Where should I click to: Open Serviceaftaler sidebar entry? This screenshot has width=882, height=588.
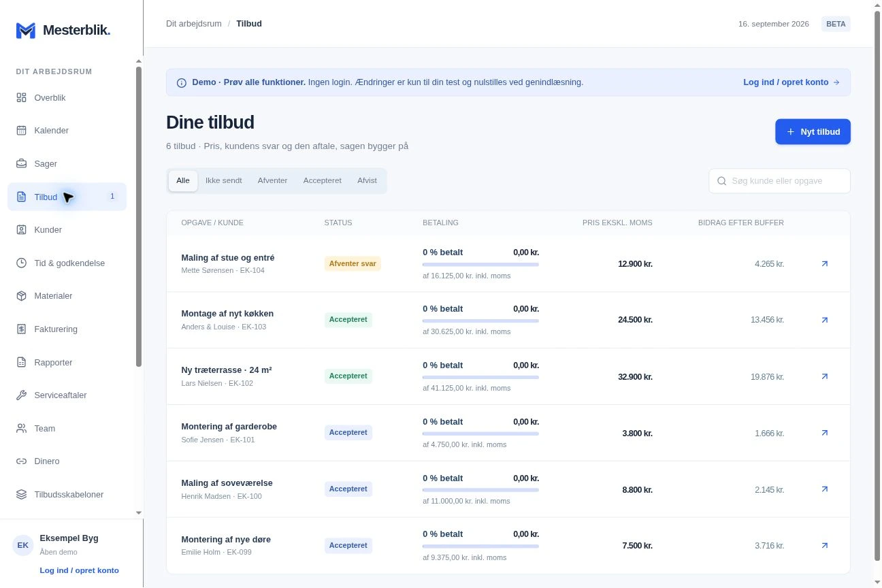[67, 395]
